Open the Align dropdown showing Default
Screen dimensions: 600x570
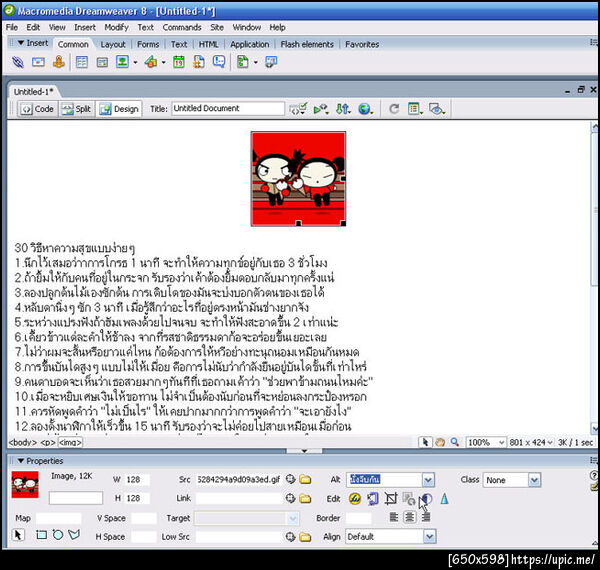click(430, 537)
